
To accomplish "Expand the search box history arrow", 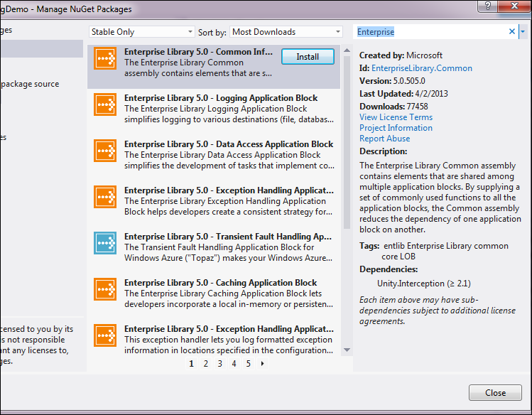I will (523, 31).
